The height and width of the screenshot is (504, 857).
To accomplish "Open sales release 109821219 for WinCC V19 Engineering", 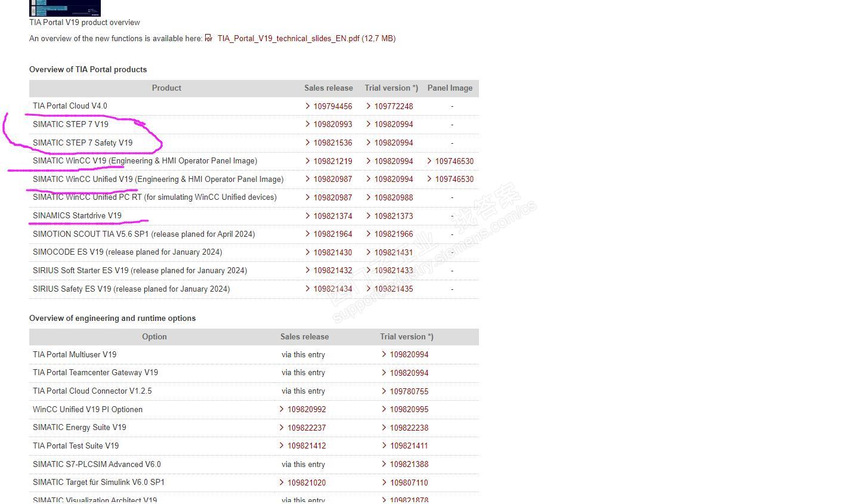I will 333,161.
